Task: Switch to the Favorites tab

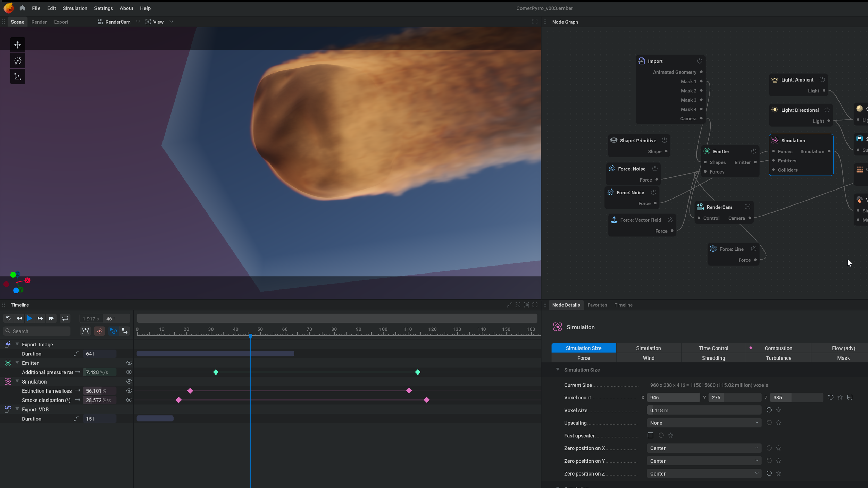Action: coord(597,305)
